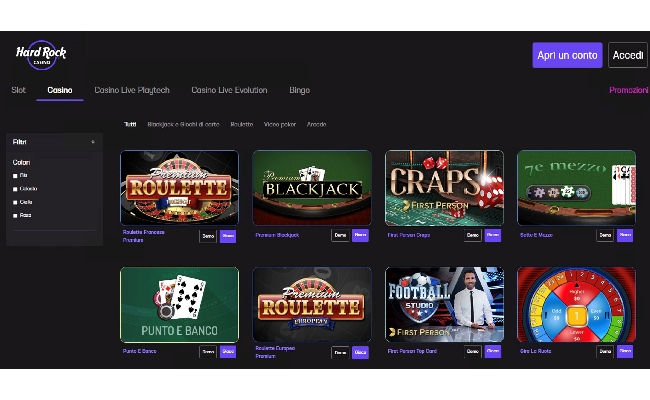Click Demo for Punto E Banco
The image size is (650, 400).
click(x=208, y=352)
